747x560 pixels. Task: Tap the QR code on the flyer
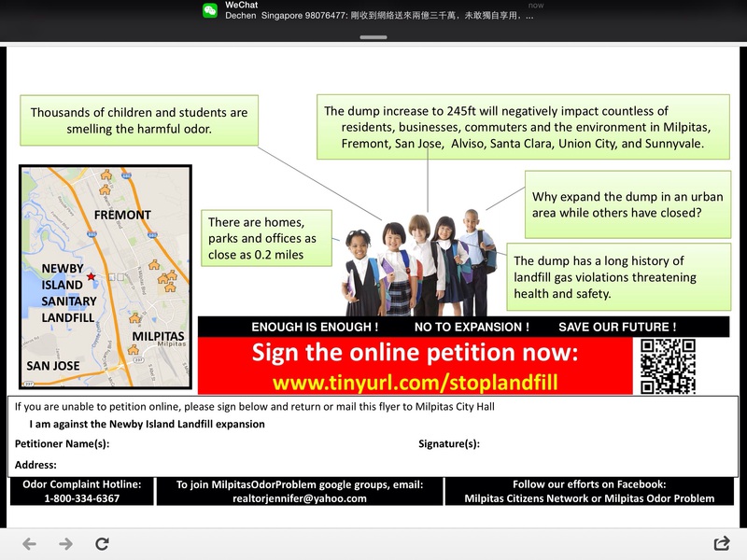pyautogui.click(x=668, y=366)
